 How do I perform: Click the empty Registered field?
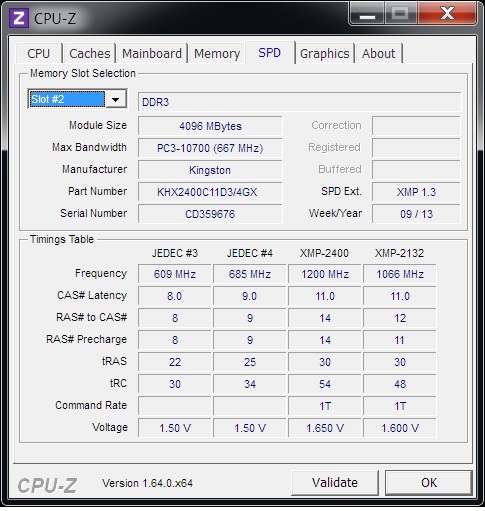pyautogui.click(x=416, y=148)
